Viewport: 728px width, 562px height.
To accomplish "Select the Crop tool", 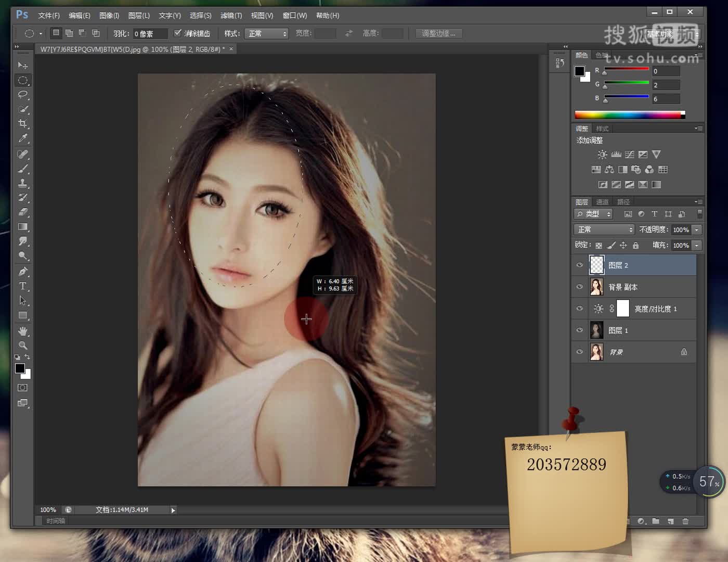I will click(23, 124).
